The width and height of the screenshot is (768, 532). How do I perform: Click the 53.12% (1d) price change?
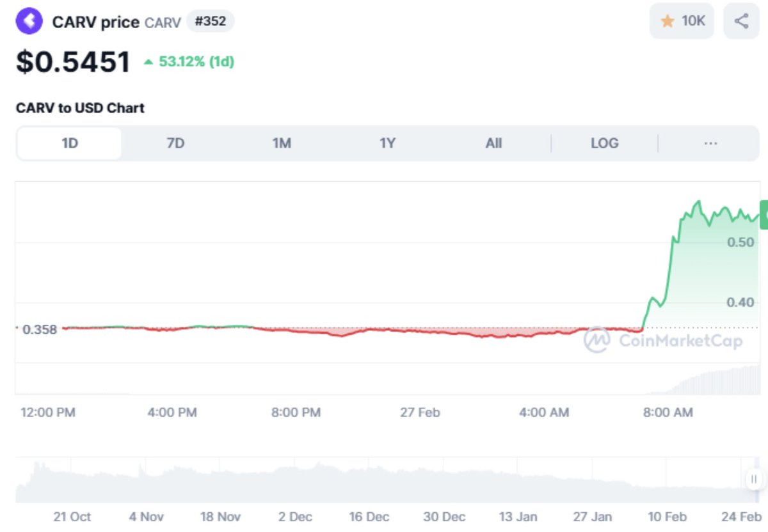click(189, 62)
